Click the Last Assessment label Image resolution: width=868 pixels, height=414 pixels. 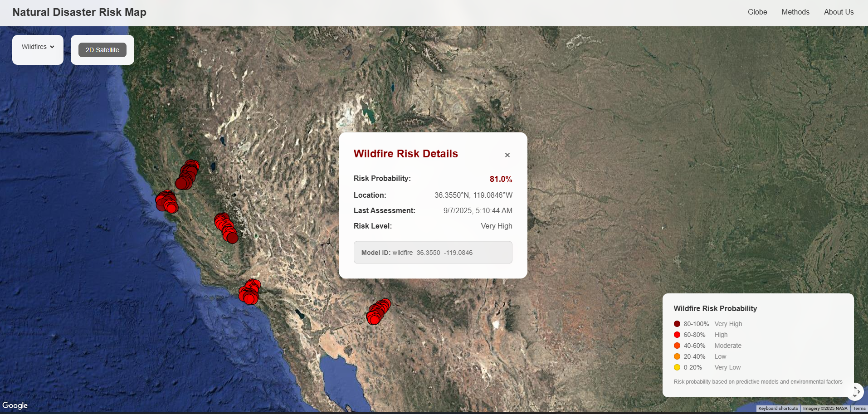pyautogui.click(x=385, y=211)
